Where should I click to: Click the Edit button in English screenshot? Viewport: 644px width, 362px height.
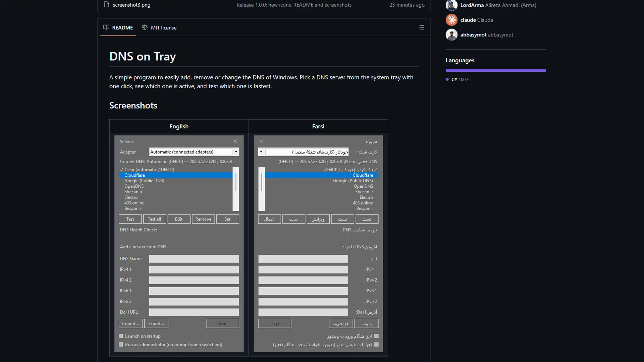click(179, 219)
